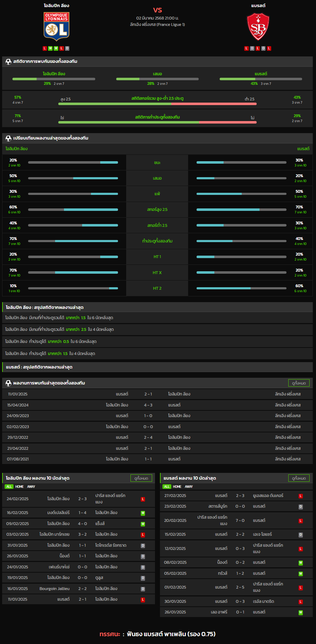Screen dimensions: 316x644
Task: Click the ทำประตูทั้งสองทีม label in the comparison table
Action: (x=157, y=241)
